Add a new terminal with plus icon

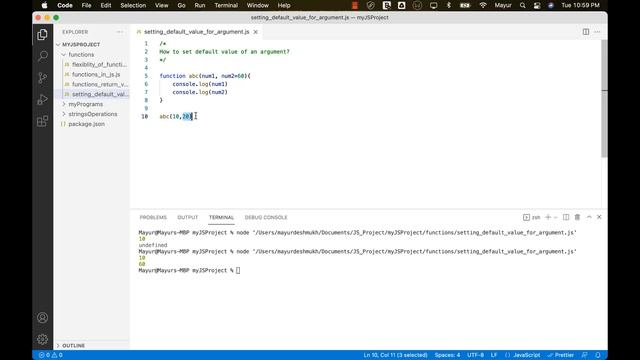tap(548, 217)
